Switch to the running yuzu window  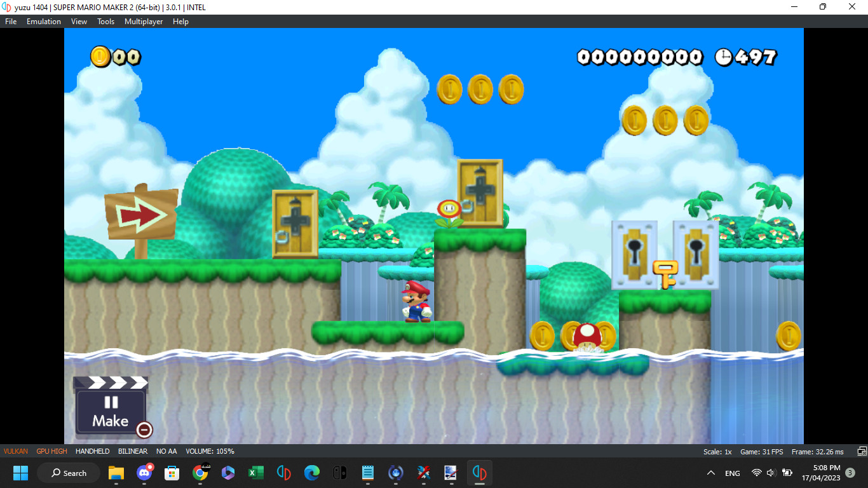pyautogui.click(x=480, y=473)
